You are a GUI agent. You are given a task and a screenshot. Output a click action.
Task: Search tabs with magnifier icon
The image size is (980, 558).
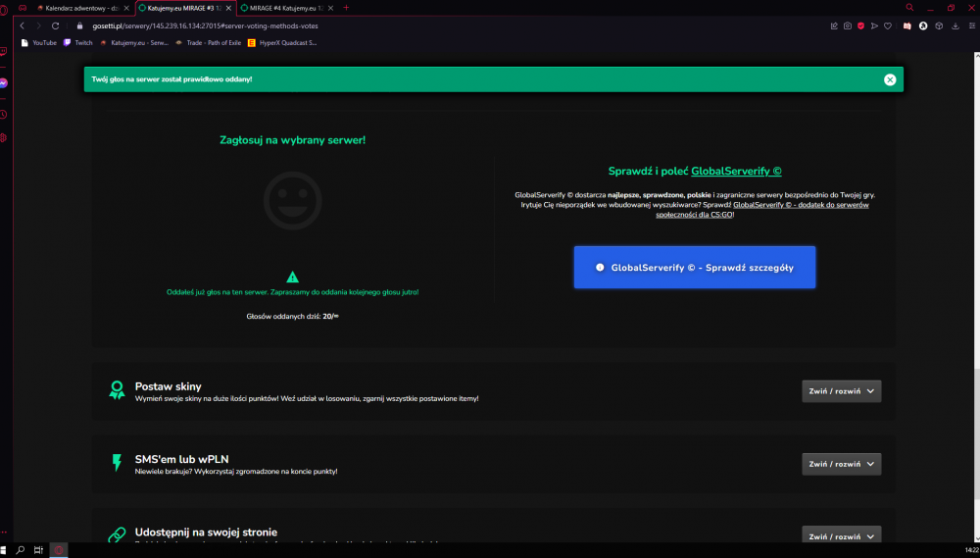[x=909, y=8]
